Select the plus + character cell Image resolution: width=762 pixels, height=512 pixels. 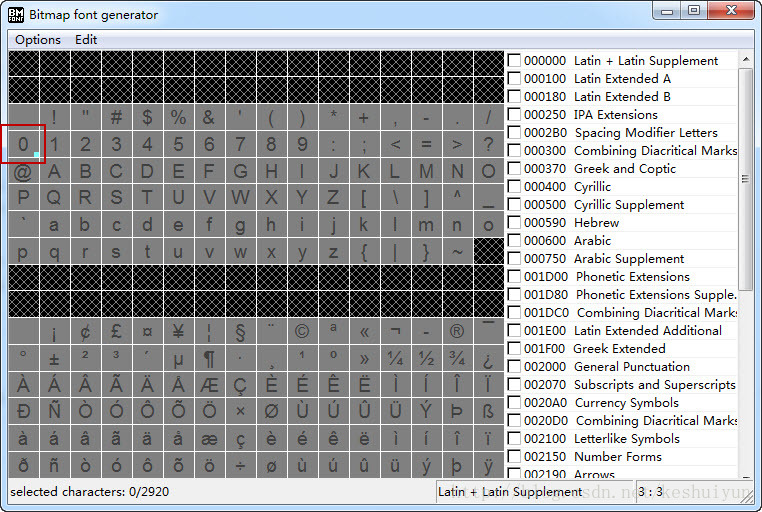(x=364, y=118)
